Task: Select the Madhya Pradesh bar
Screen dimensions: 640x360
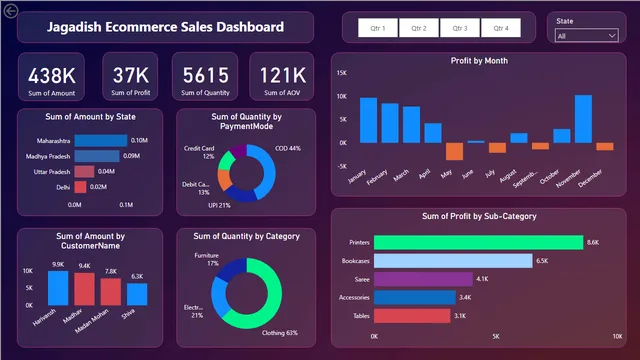Action: coord(97,156)
